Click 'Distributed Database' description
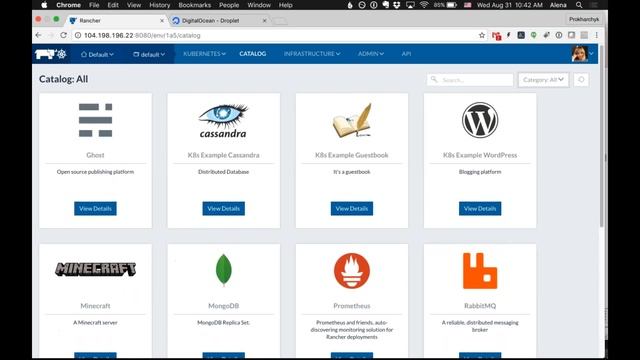Image resolution: width=640 pixels, height=360 pixels. tap(224, 172)
